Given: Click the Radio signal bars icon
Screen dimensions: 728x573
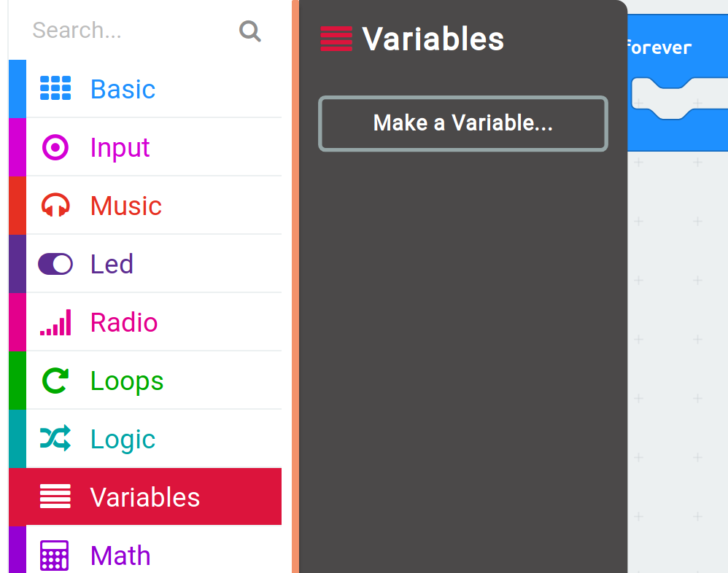Looking at the screenshot, I should click(55, 322).
